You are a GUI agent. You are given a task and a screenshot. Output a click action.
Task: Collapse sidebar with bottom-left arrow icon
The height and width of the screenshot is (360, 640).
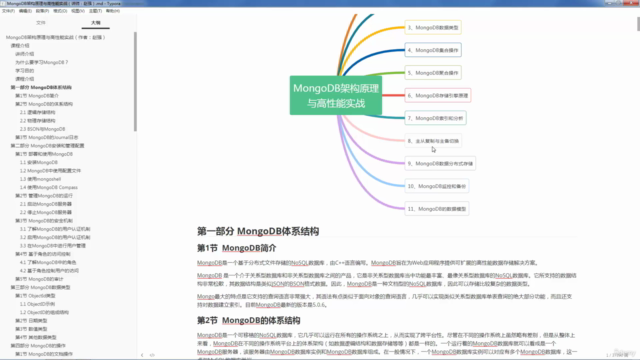[142, 355]
